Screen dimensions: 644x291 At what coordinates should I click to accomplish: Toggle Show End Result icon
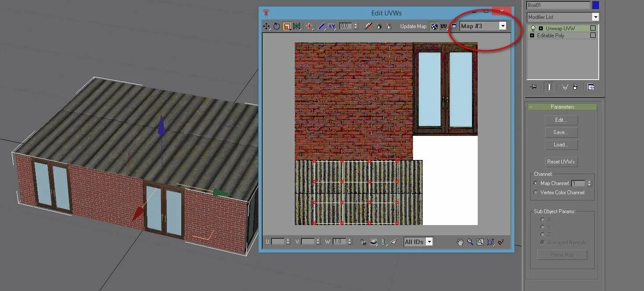[x=549, y=87]
